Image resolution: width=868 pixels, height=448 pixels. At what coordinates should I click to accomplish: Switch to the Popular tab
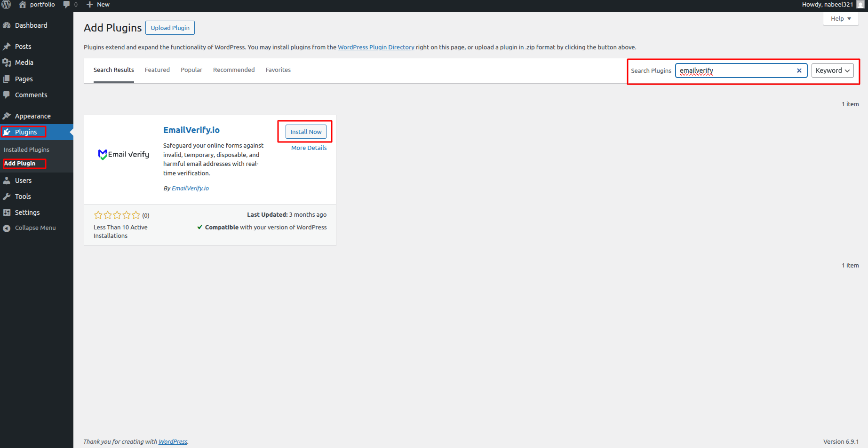[x=191, y=70]
